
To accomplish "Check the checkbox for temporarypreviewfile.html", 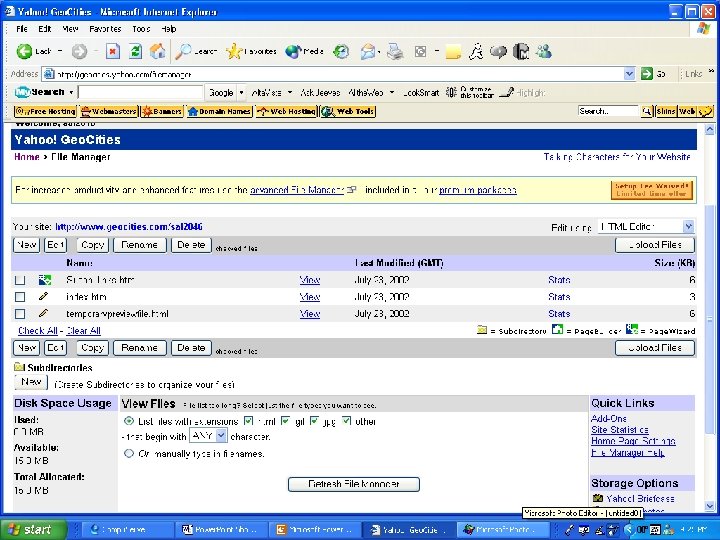I will [x=20, y=314].
